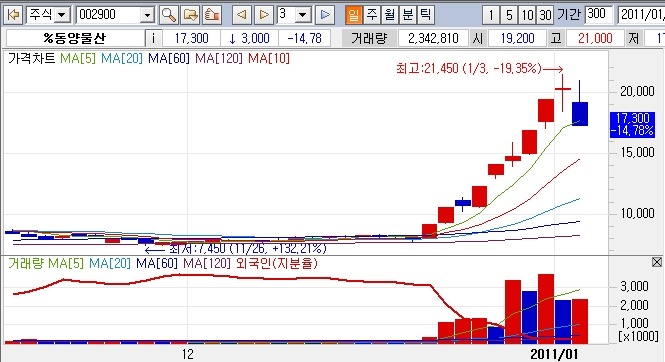Click the high price 21,000
The image size is (665, 362).
tap(595, 39)
